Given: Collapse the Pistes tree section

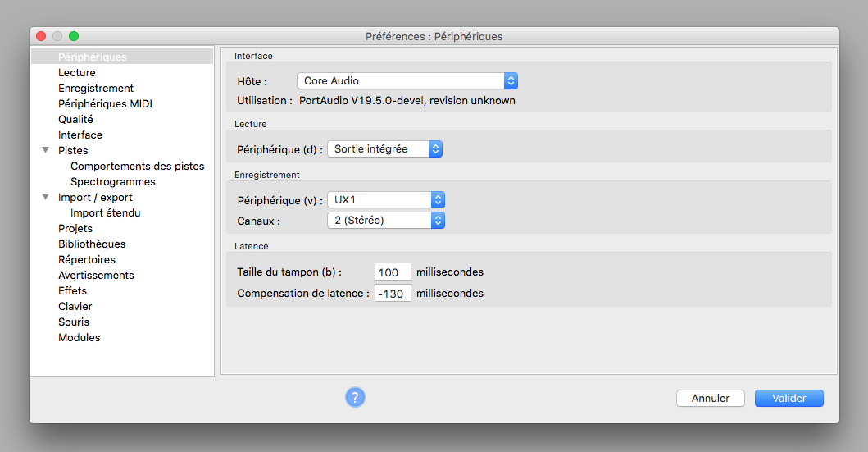Looking at the screenshot, I should [46, 151].
